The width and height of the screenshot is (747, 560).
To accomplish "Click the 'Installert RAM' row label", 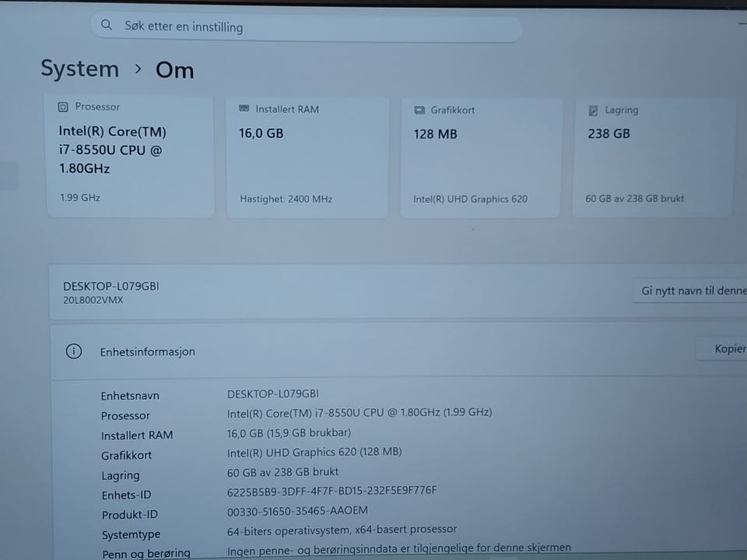I will point(137,436).
